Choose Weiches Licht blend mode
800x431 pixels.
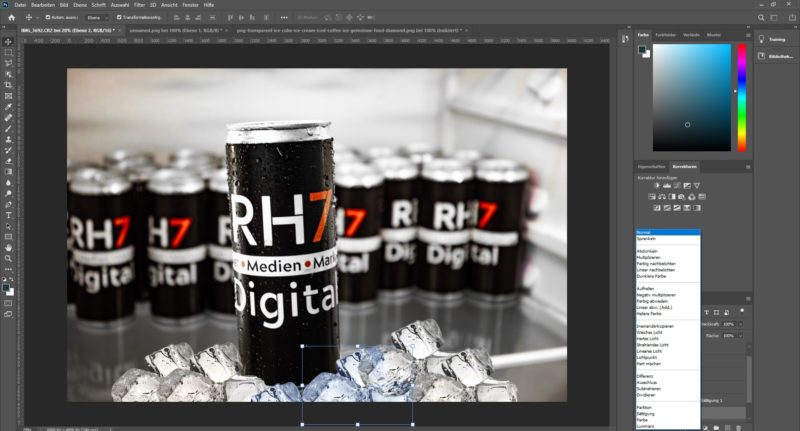tap(648, 333)
